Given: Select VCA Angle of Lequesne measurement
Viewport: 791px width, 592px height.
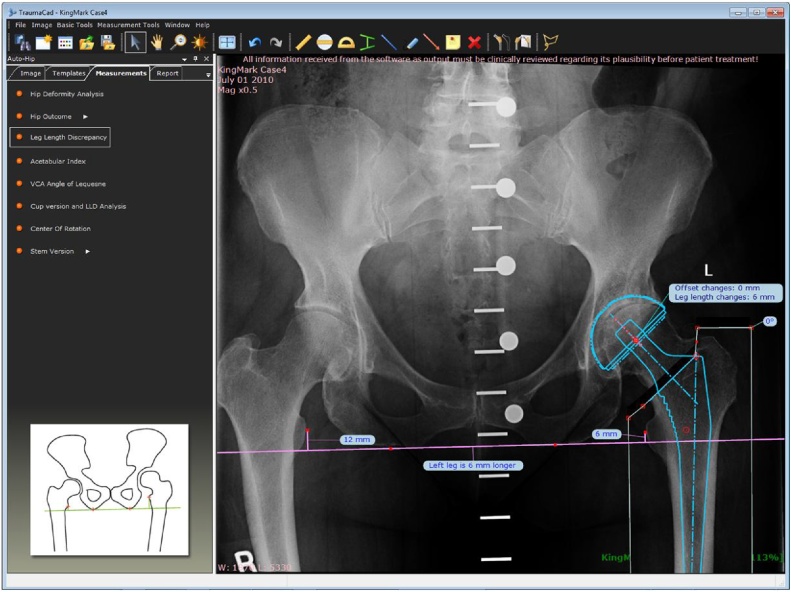Looking at the screenshot, I should [68, 184].
